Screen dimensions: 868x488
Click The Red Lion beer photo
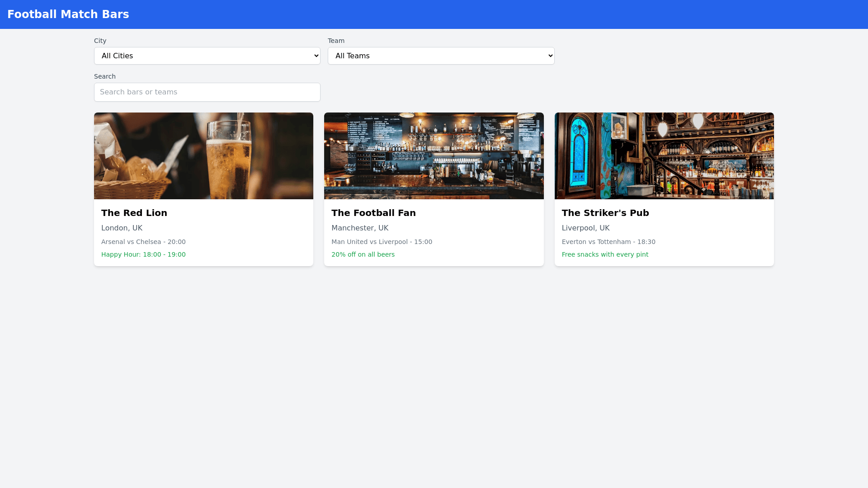click(203, 155)
